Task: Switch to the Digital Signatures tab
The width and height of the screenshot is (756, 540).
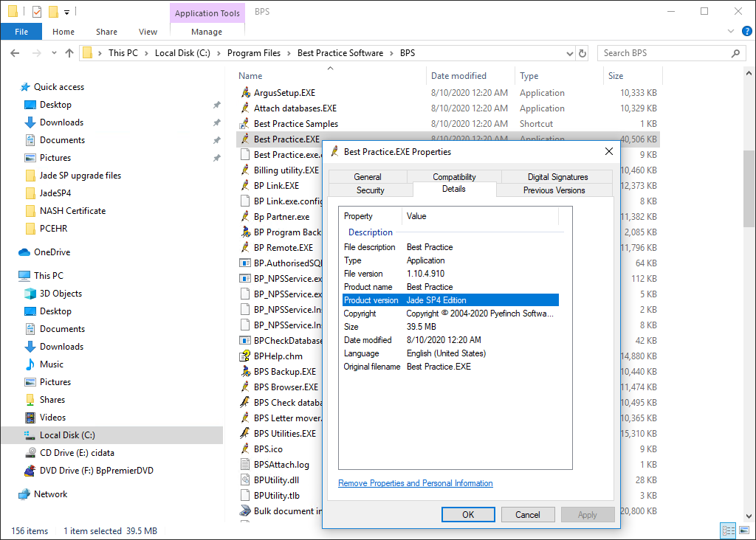Action: click(557, 177)
